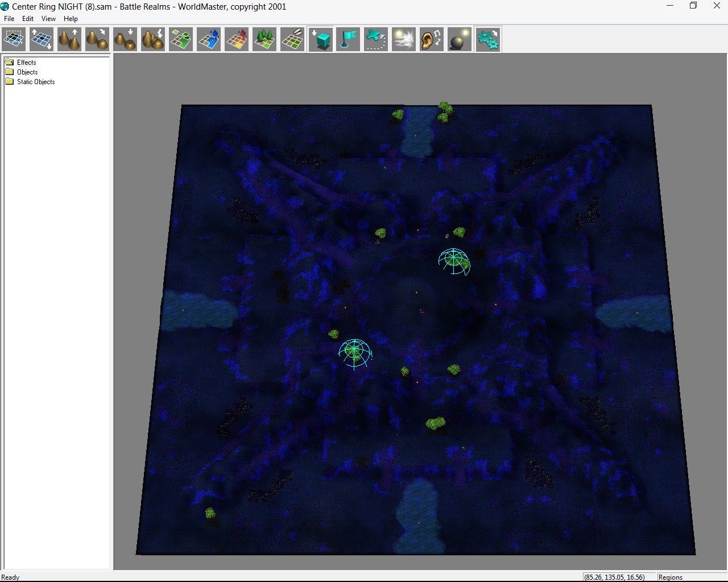Expand the Effects folder

pos(26,63)
